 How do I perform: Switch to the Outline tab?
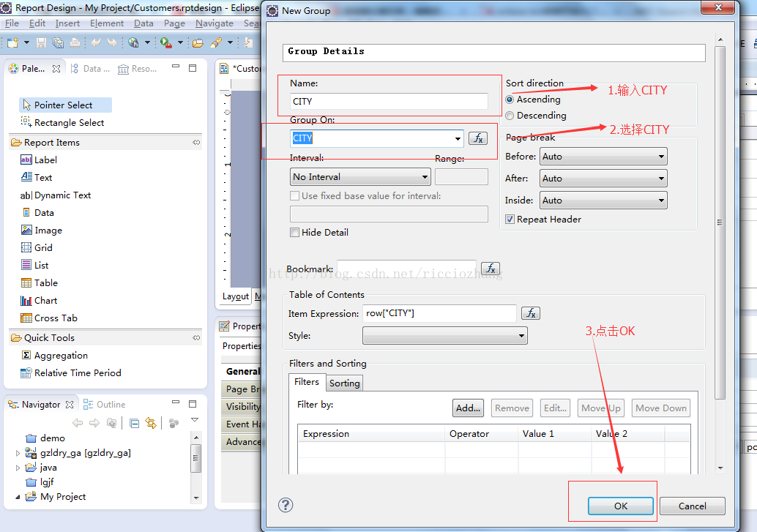point(104,405)
